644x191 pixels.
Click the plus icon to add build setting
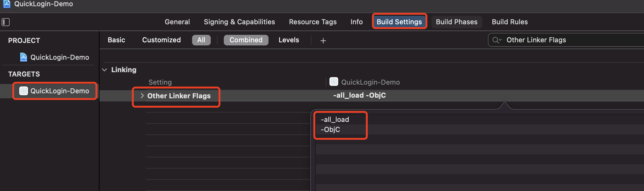pyautogui.click(x=323, y=40)
